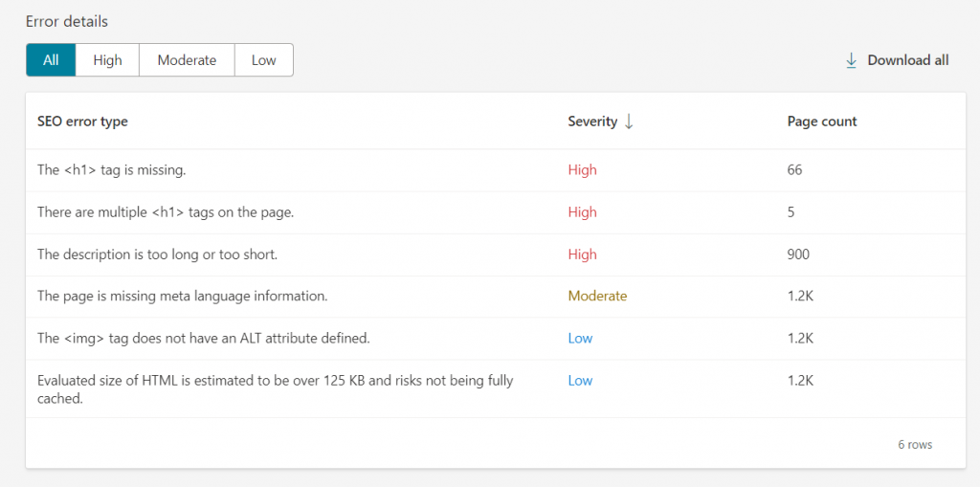Sort by the Page count column header
This screenshot has height=487, width=980.
[x=822, y=122]
